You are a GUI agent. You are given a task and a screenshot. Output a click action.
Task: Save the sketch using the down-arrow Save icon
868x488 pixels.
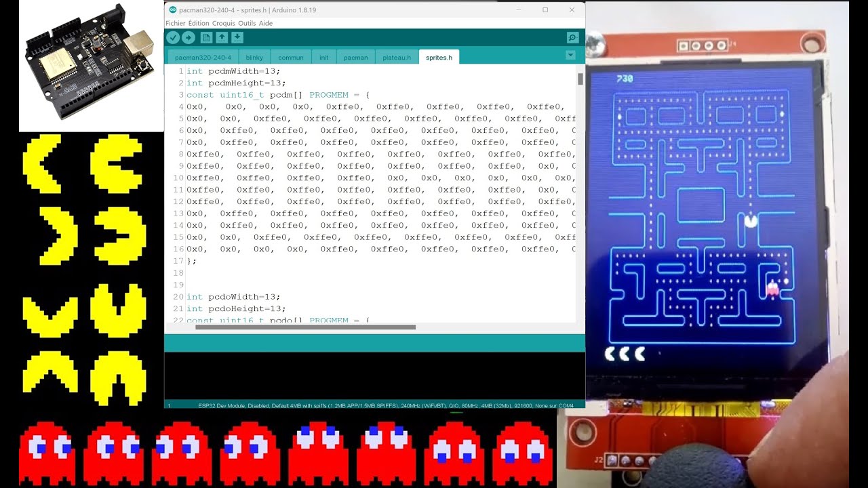[x=237, y=38]
